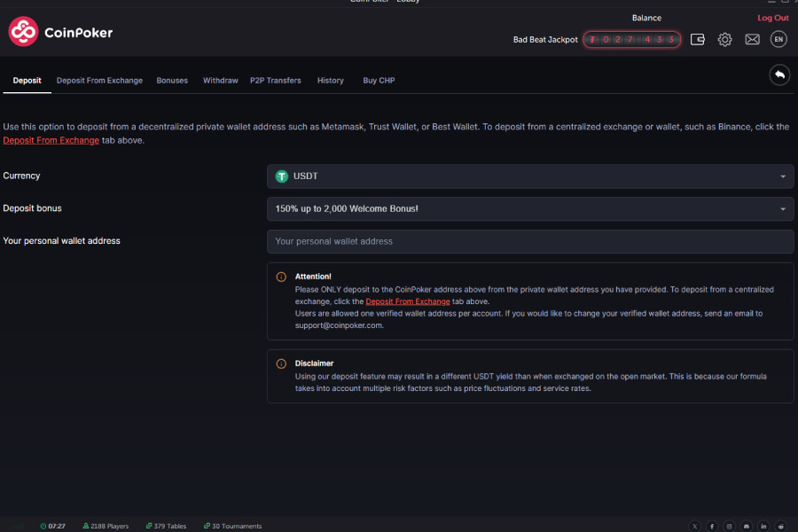Open the wallet icon in header
Viewport: 798px width, 532px height.
click(x=698, y=39)
